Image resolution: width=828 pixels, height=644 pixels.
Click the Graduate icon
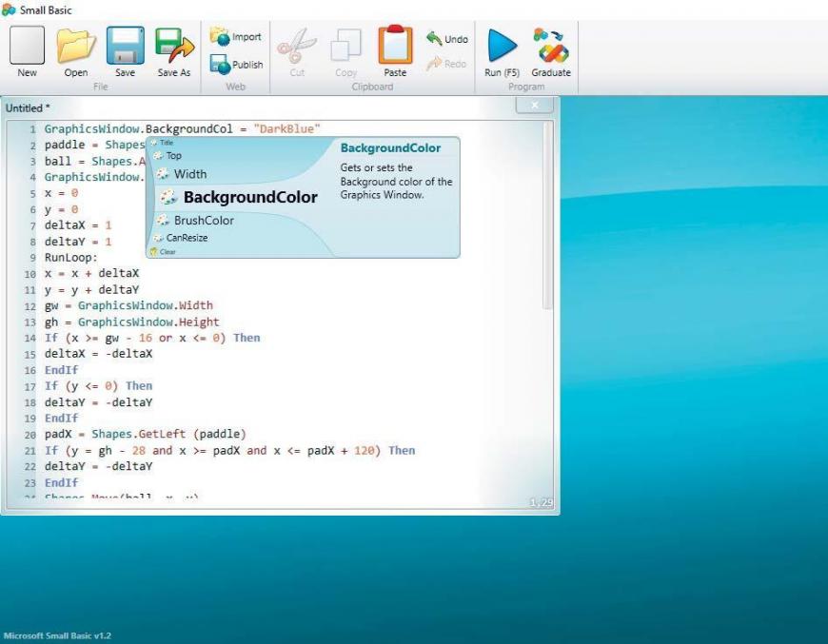pos(550,46)
